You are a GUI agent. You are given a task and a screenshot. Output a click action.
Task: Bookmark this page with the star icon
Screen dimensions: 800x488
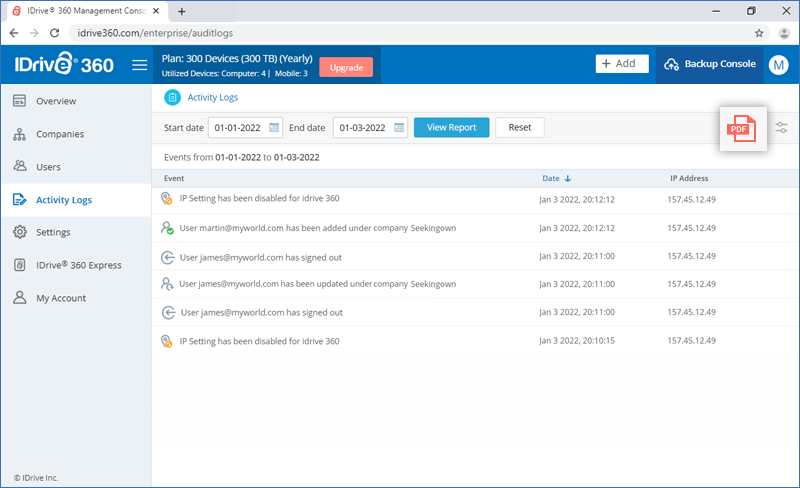(x=759, y=33)
